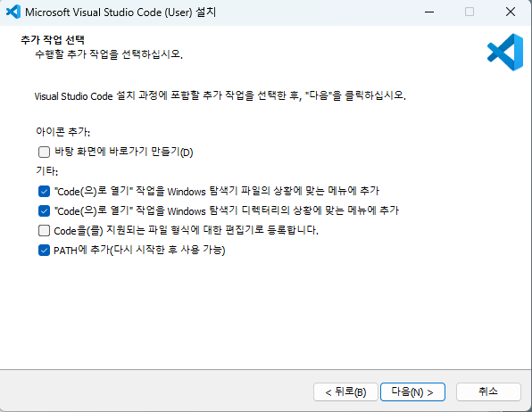
Task: Click the VS Code icon in title bar
Action: coord(13,12)
